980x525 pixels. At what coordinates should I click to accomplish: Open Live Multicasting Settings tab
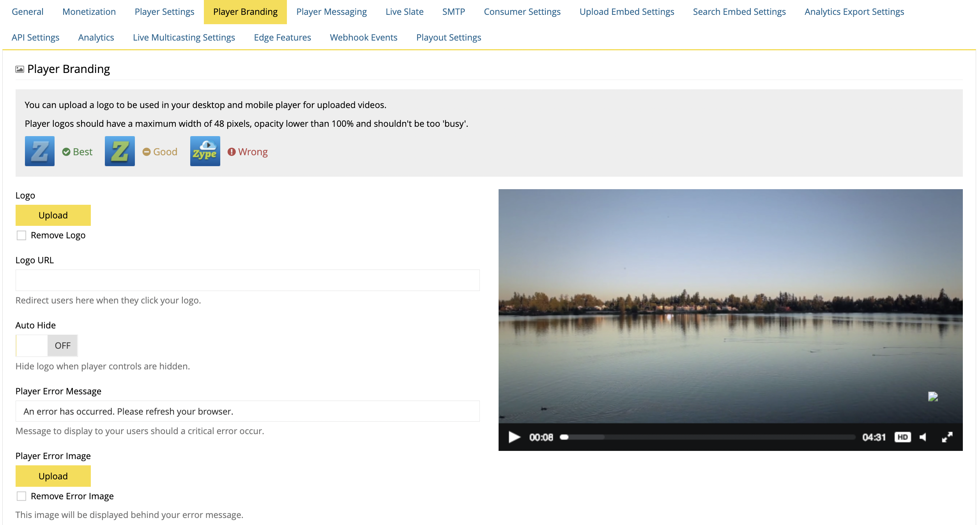point(184,37)
